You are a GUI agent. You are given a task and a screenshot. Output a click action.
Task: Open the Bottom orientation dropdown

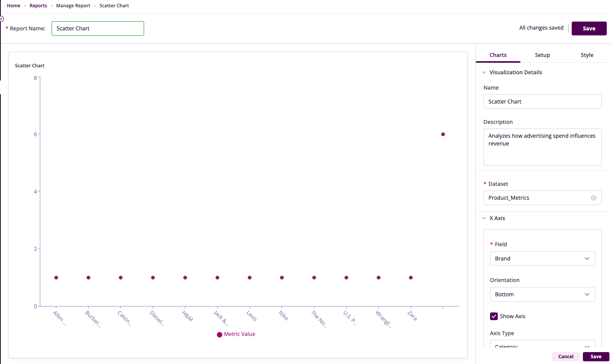pyautogui.click(x=542, y=294)
